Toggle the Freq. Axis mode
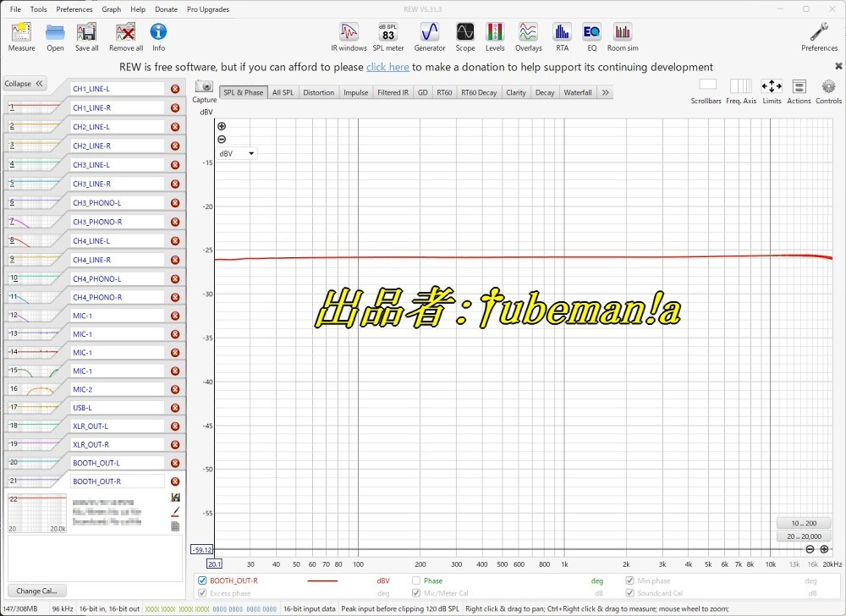 coord(741,85)
